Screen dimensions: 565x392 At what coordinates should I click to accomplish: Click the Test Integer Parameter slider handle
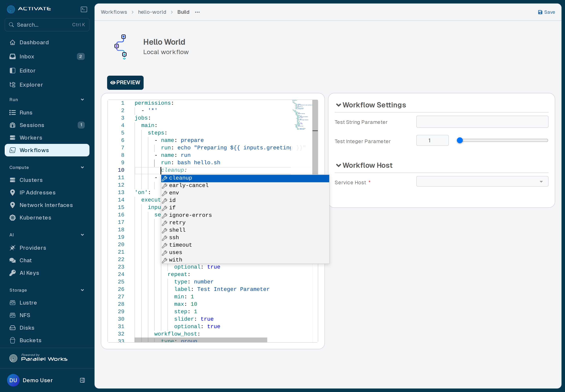click(459, 141)
